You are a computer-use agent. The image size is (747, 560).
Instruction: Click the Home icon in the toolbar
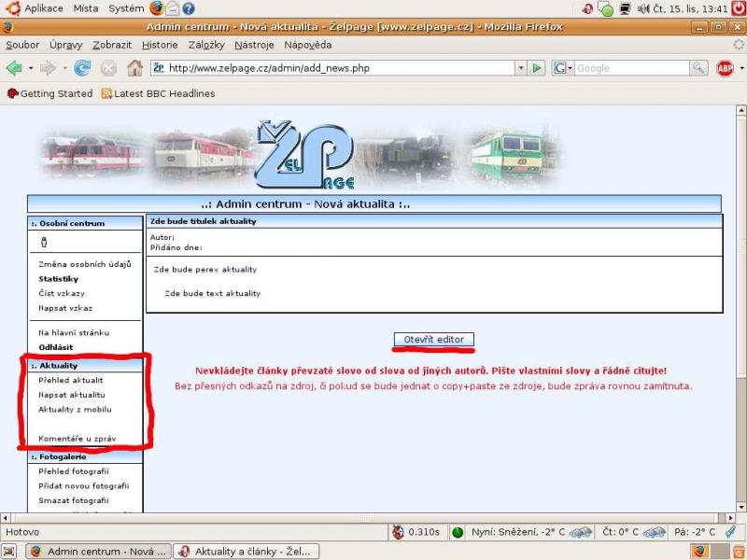coord(134,68)
